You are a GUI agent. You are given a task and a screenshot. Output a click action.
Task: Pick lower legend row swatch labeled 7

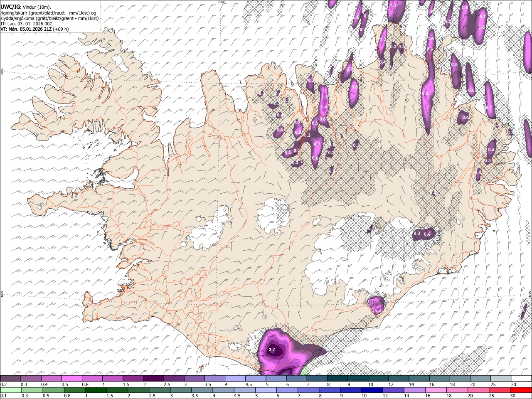click(308, 390)
